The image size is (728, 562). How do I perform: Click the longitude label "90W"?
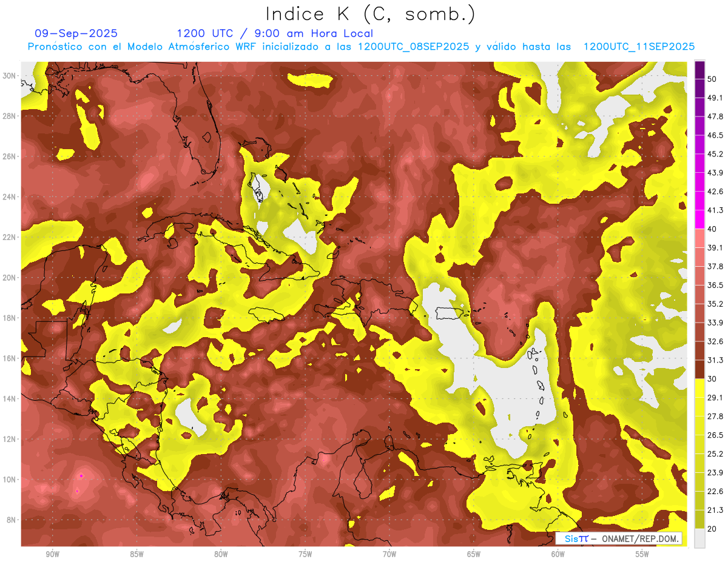pyautogui.click(x=52, y=554)
